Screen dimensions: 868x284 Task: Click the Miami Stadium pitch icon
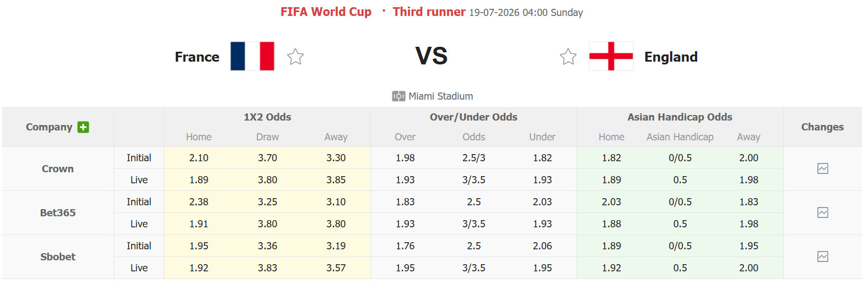point(398,96)
